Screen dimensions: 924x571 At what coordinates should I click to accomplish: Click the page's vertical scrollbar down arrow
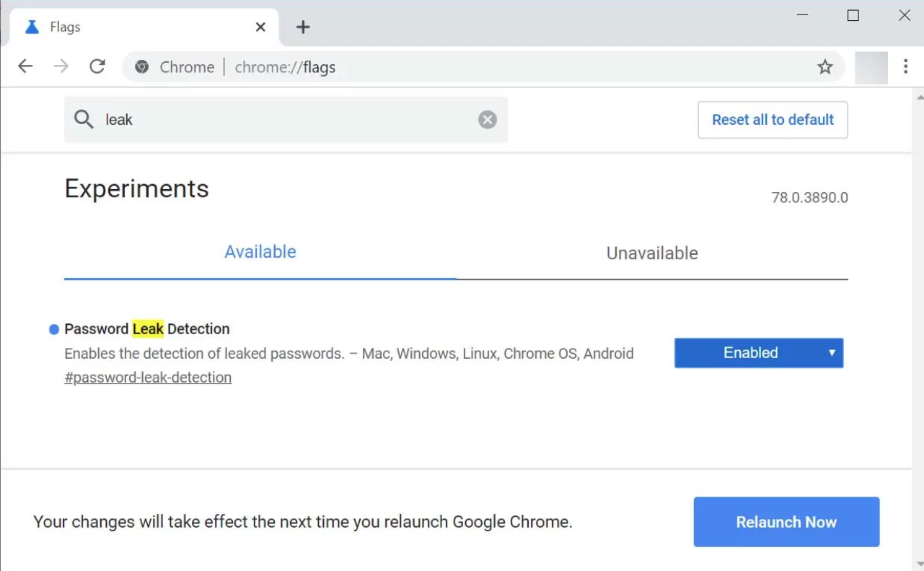(918, 563)
